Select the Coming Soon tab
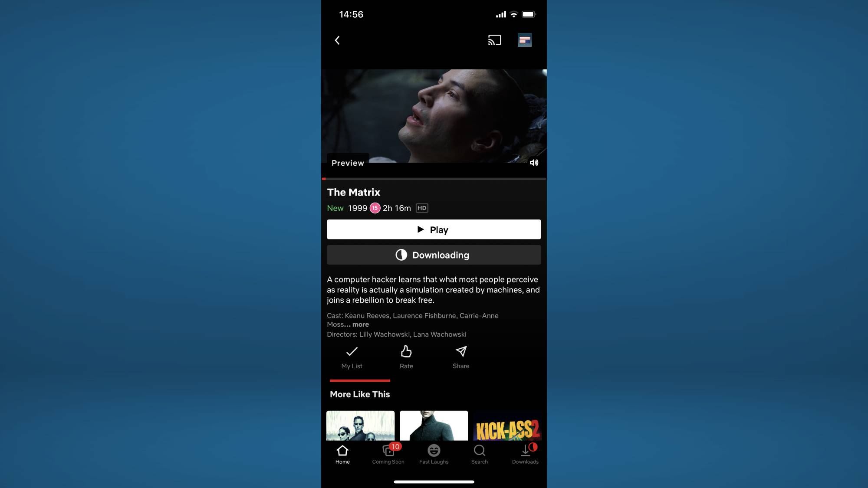 (x=388, y=454)
